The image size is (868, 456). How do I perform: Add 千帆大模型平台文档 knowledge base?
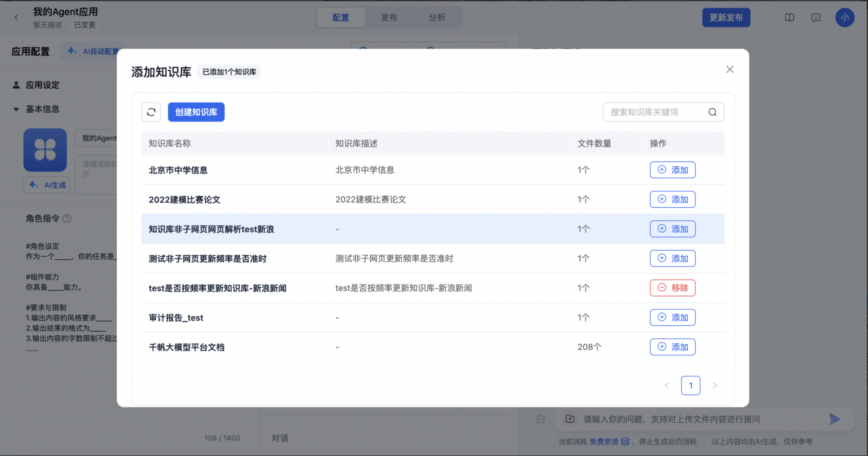[672, 347]
